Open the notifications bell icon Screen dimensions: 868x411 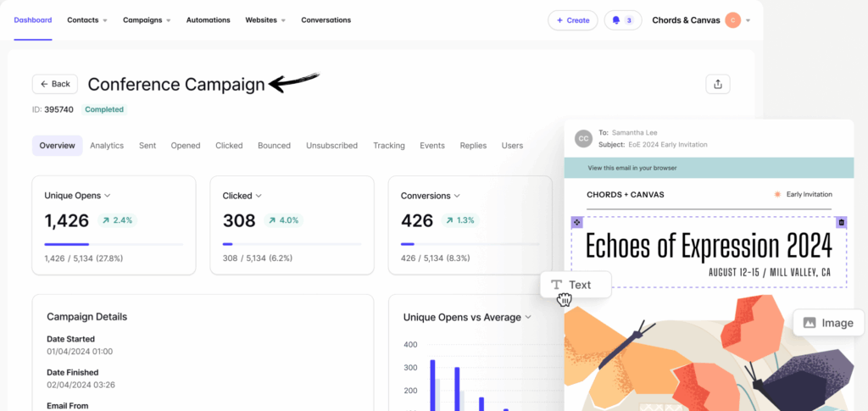[x=616, y=19]
